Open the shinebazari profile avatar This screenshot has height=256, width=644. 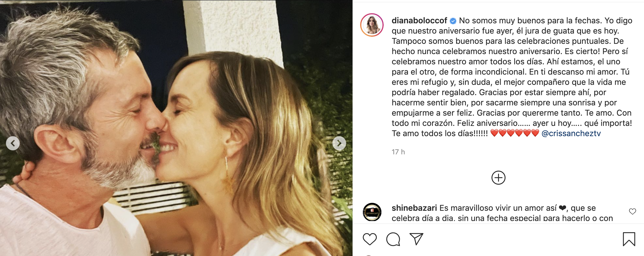[x=372, y=212]
